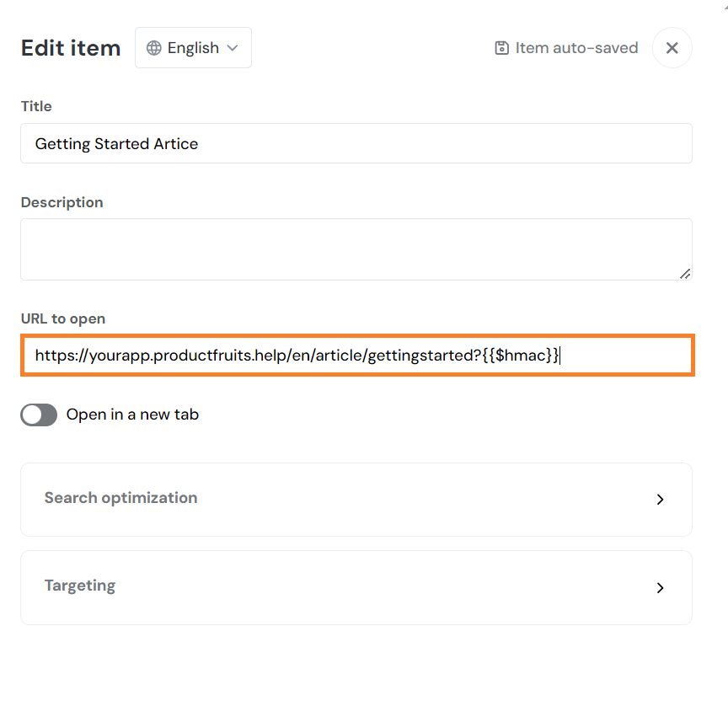Click the Edit item heading

click(71, 48)
